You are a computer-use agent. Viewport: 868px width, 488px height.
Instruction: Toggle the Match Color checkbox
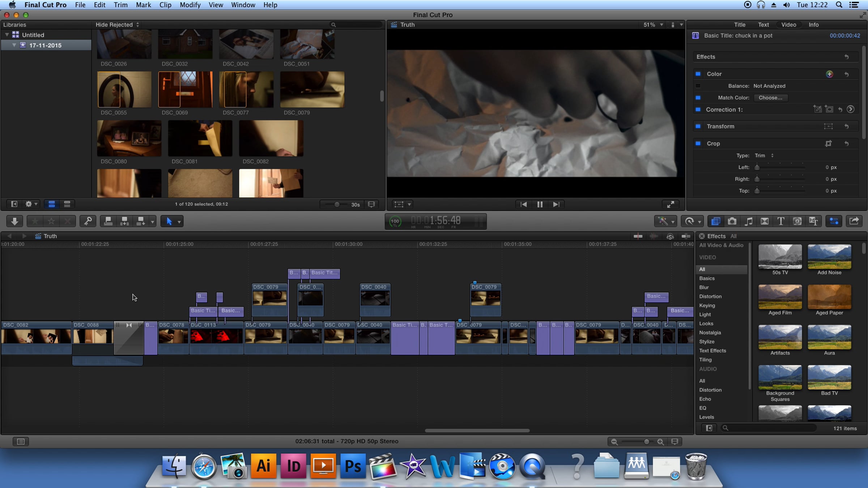pos(698,98)
